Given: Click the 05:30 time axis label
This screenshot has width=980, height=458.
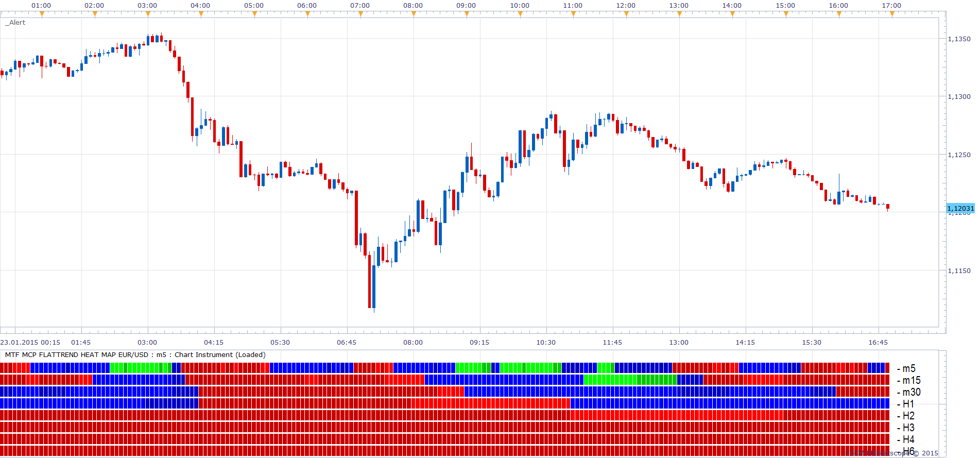Looking at the screenshot, I should coord(280,342).
